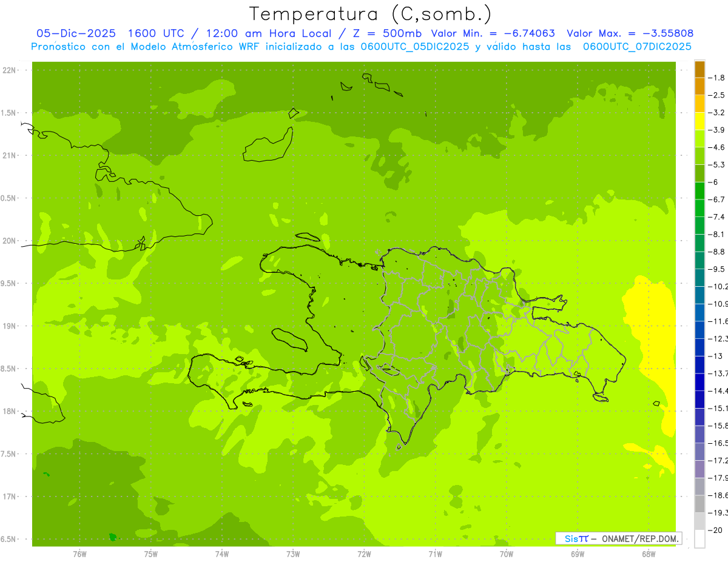Click the '73W' longitude label
The height and width of the screenshot is (562, 728).
(x=293, y=554)
